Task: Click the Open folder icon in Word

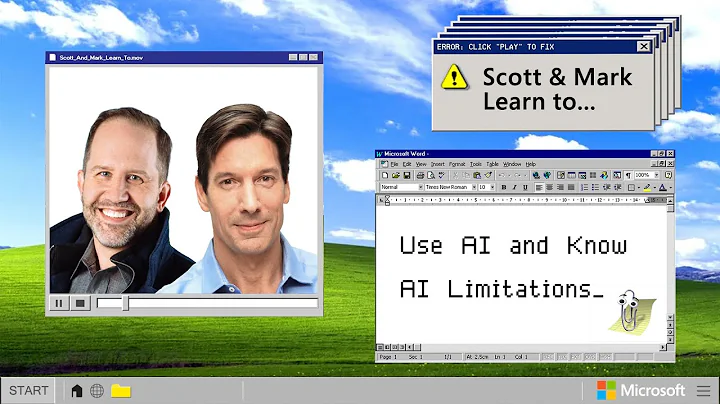Action: click(396, 175)
